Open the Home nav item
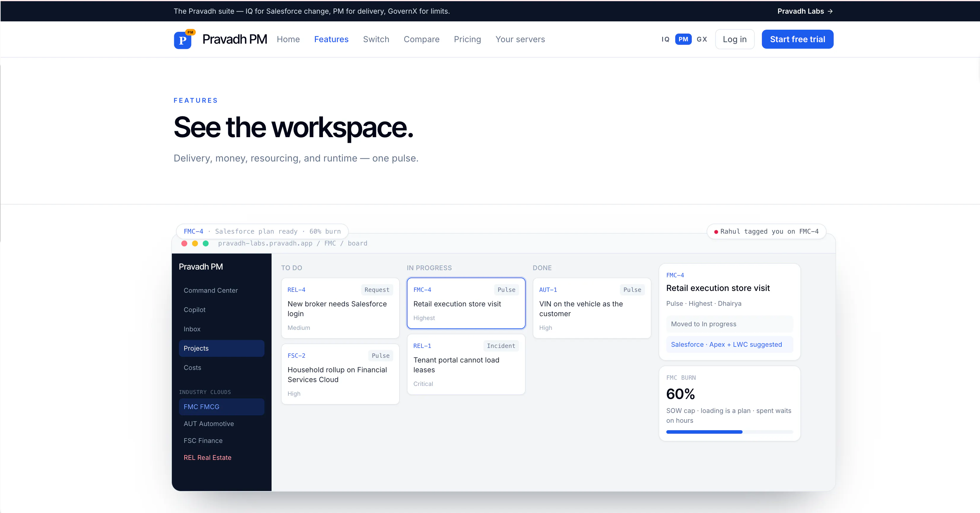The height and width of the screenshot is (513, 980). tap(288, 39)
